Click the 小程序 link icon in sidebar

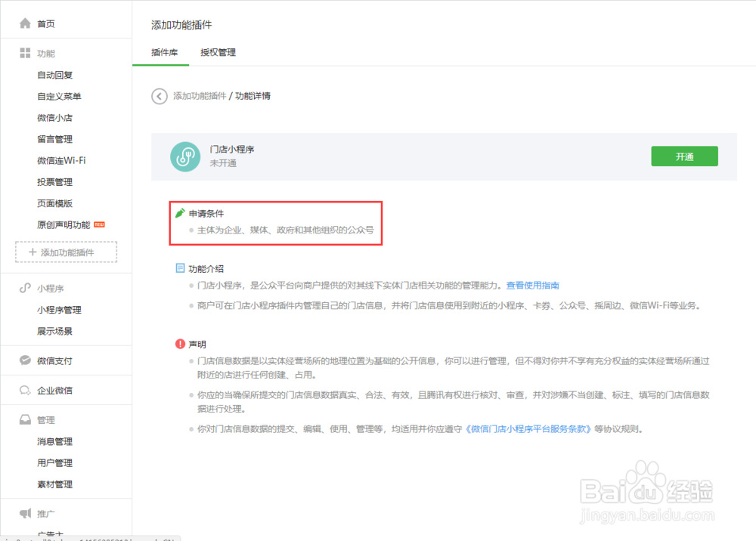[x=25, y=288]
